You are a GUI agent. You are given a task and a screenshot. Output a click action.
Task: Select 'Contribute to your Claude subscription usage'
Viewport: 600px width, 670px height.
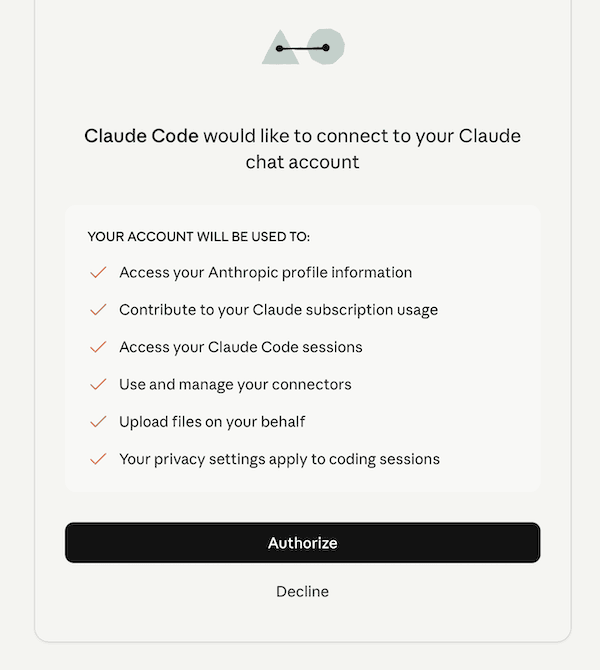tap(279, 310)
